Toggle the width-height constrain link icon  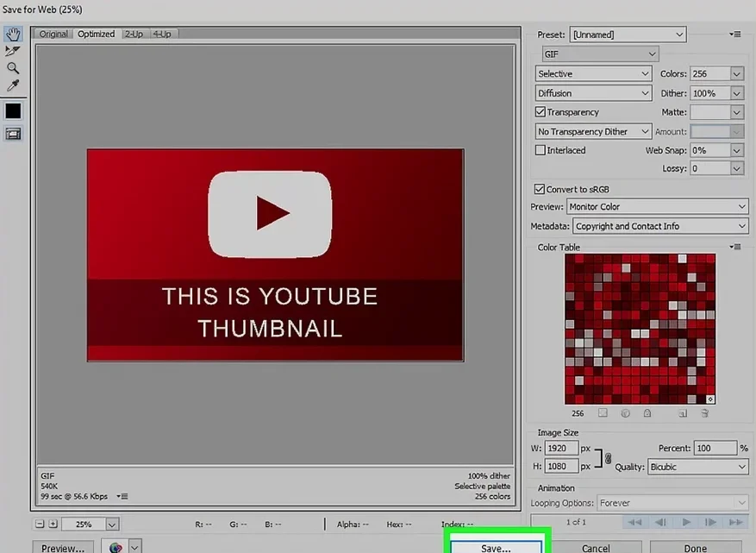608,458
